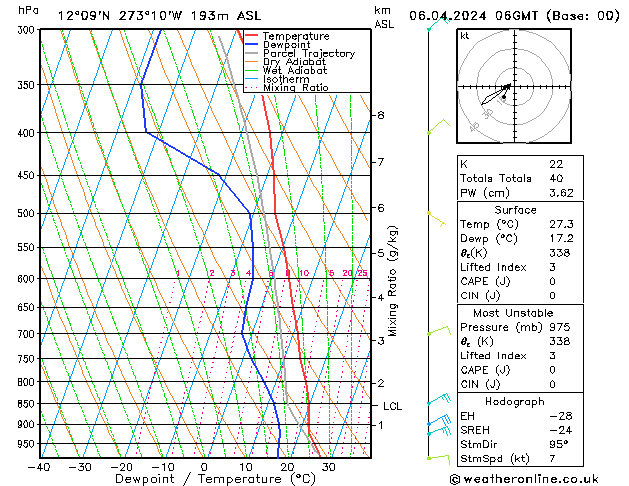The height and width of the screenshot is (486, 629).
Task: Select the 'Parcel Trajectory' legend label
Action: (309, 53)
